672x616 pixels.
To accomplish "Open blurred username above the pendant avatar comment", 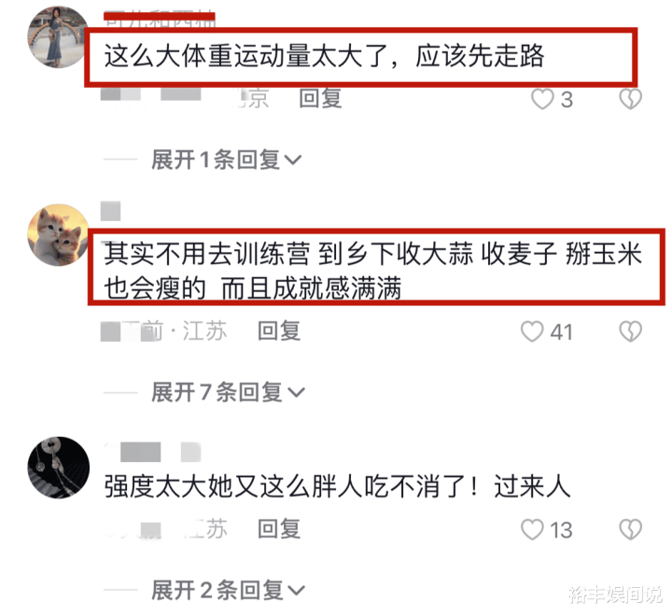I will point(153,452).
